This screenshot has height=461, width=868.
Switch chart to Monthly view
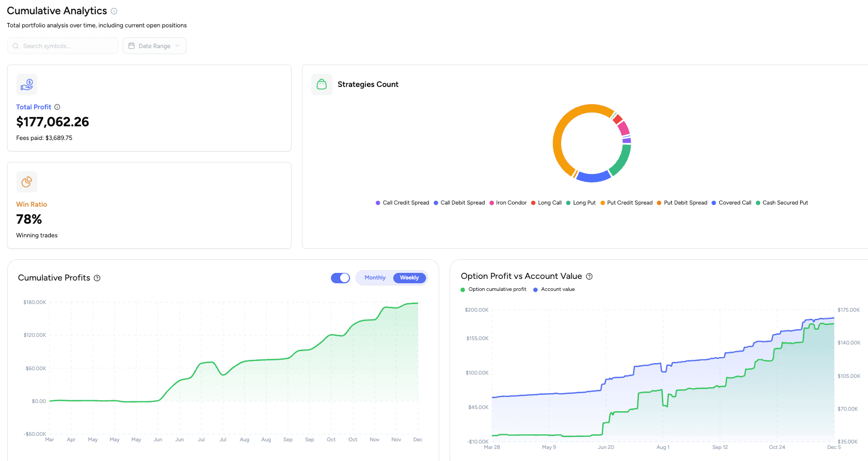coord(375,278)
